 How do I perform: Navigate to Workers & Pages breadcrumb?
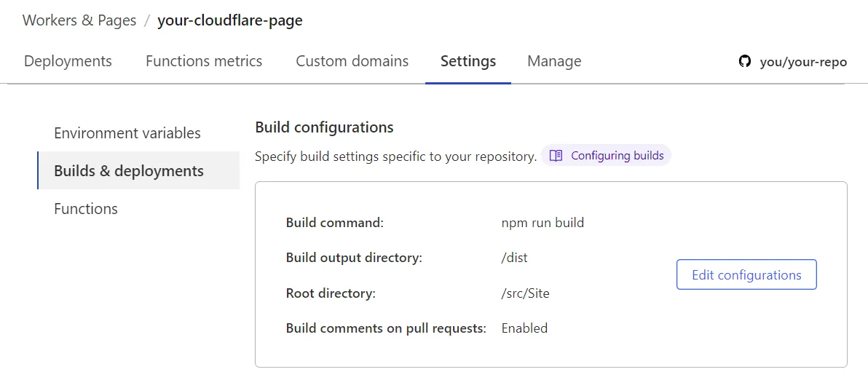tap(79, 20)
